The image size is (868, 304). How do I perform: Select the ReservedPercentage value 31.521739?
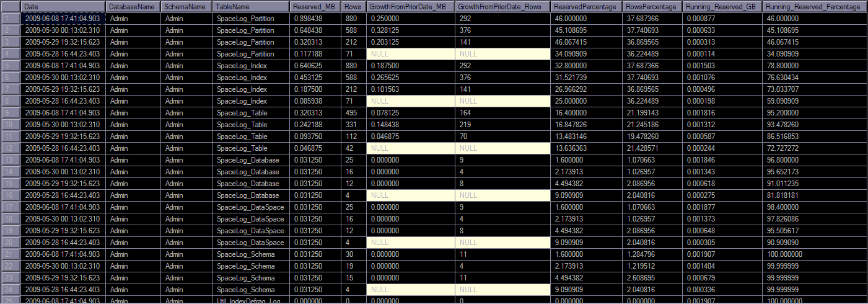(x=587, y=78)
